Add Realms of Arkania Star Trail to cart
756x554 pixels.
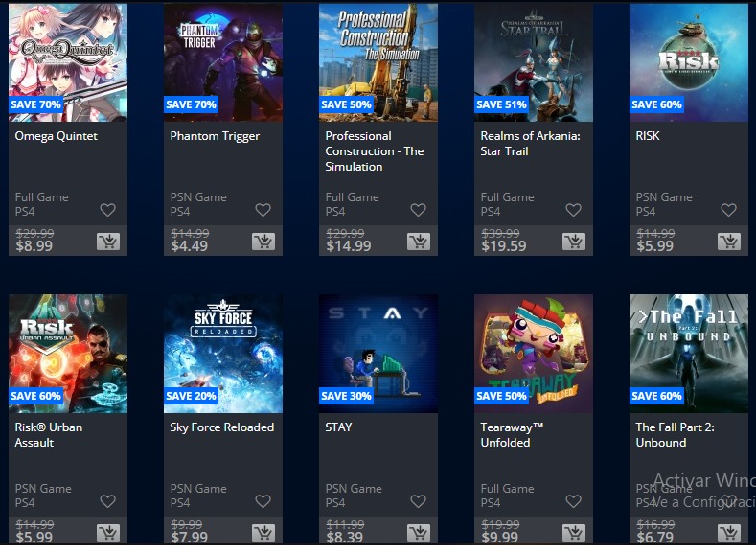[x=574, y=242]
